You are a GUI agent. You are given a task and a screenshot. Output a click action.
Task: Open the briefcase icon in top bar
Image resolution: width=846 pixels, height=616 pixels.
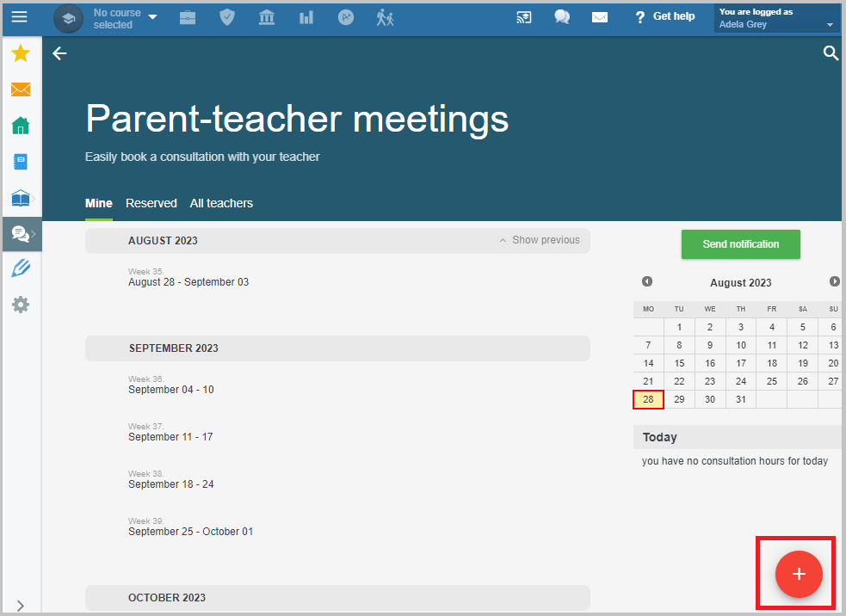tap(188, 18)
